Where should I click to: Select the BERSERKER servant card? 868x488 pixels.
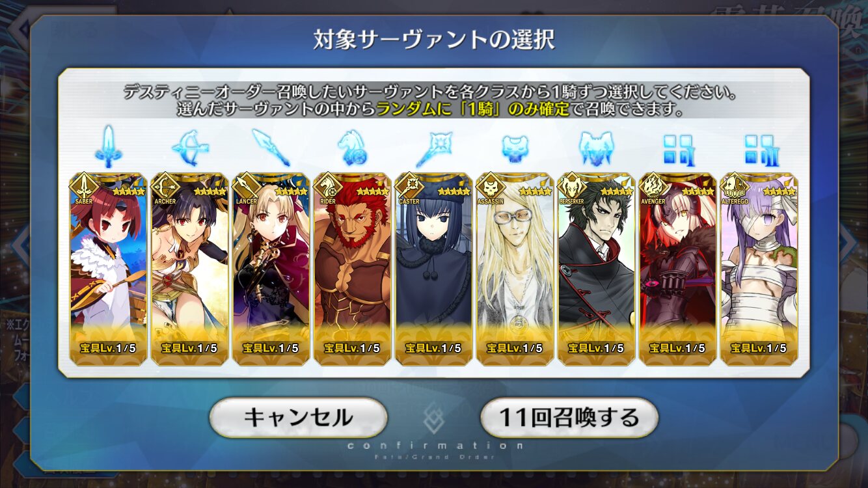coord(596,268)
